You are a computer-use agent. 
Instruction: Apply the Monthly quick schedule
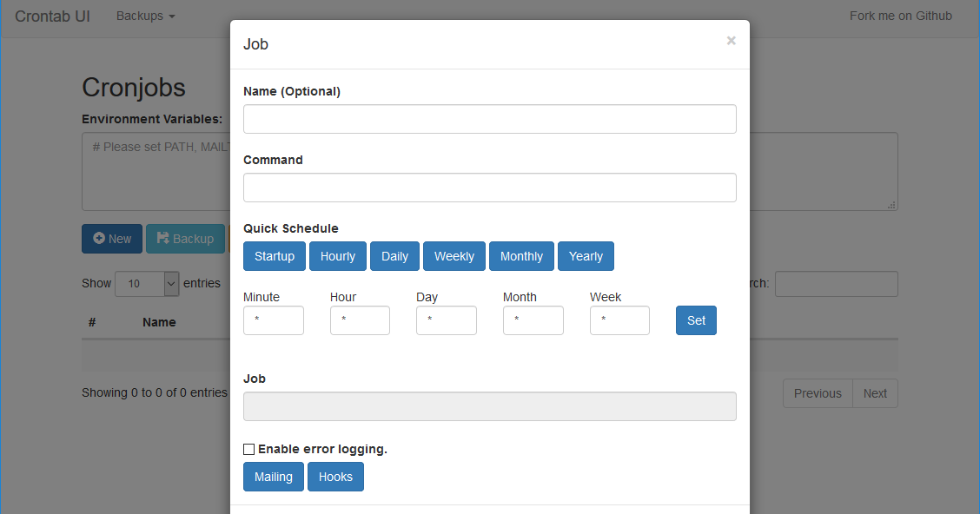521,256
